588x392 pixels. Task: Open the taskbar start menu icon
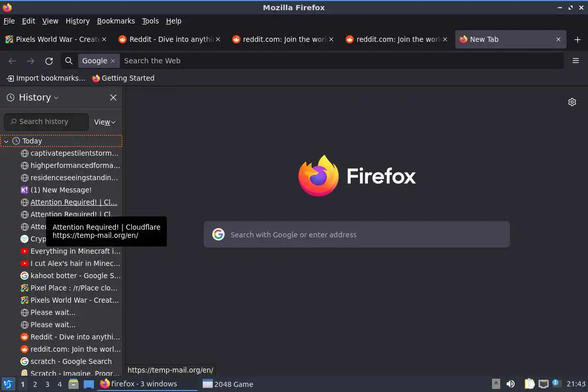tap(8, 384)
